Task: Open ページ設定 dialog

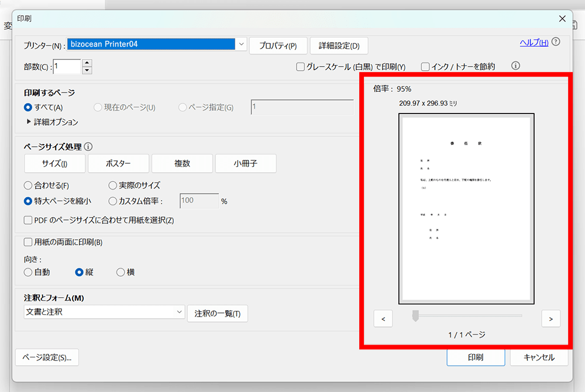Action: pos(47,357)
